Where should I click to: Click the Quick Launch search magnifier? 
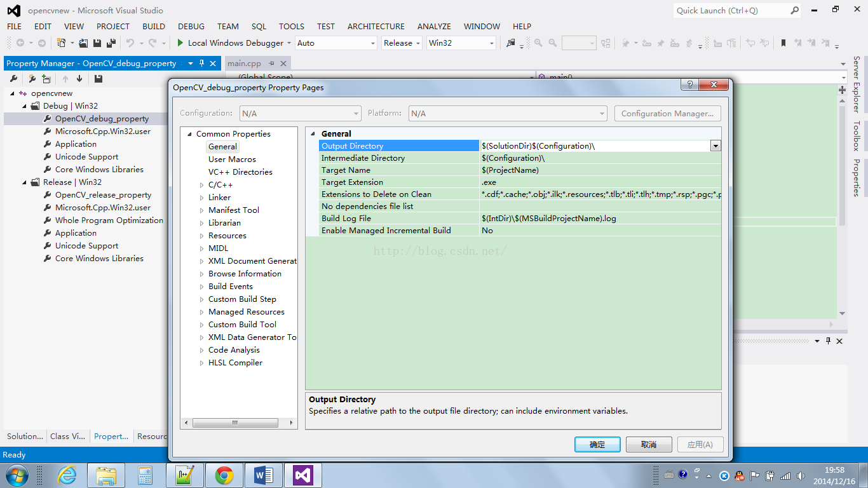(x=794, y=10)
